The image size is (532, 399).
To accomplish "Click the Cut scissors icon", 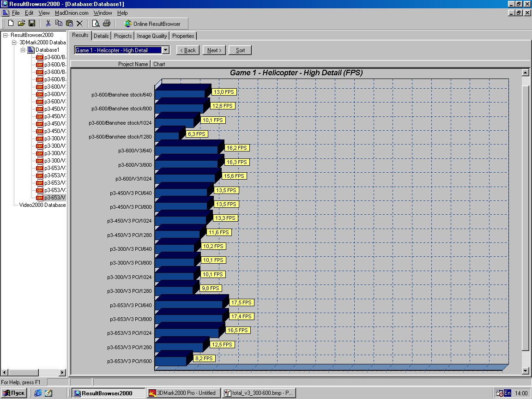I will [x=48, y=24].
